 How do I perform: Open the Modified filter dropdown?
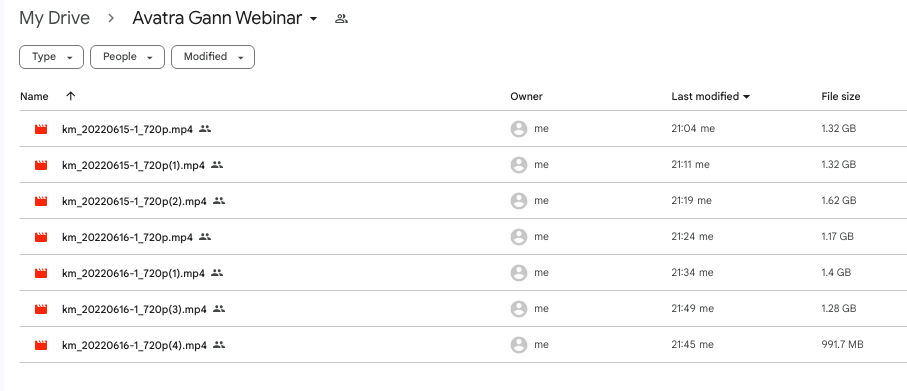(x=213, y=57)
